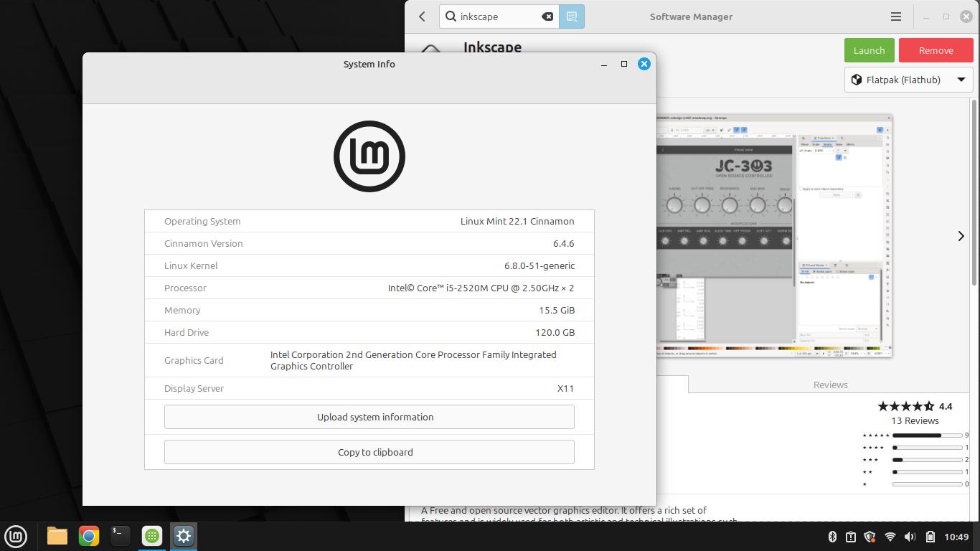980x551 pixels.
Task: Open the volume control tray icon
Action: [910, 537]
